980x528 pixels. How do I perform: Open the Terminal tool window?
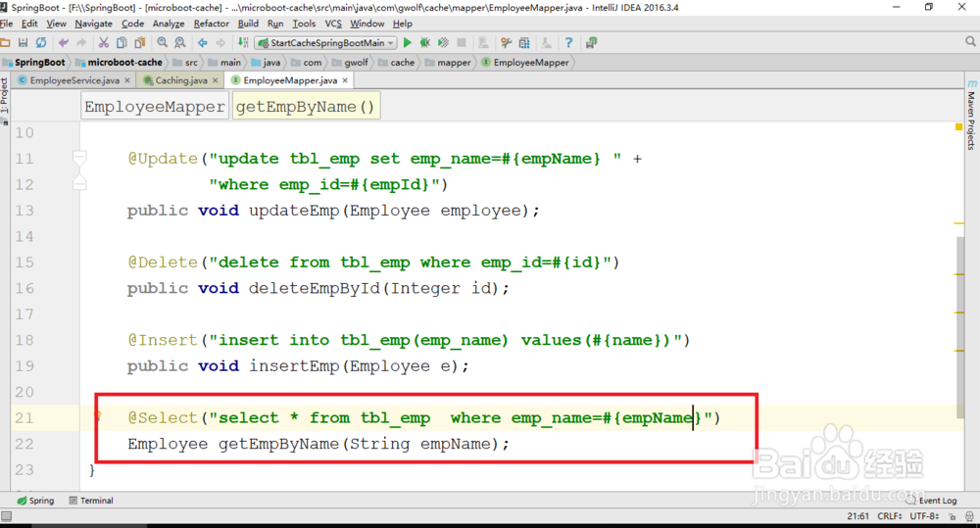tap(91, 501)
